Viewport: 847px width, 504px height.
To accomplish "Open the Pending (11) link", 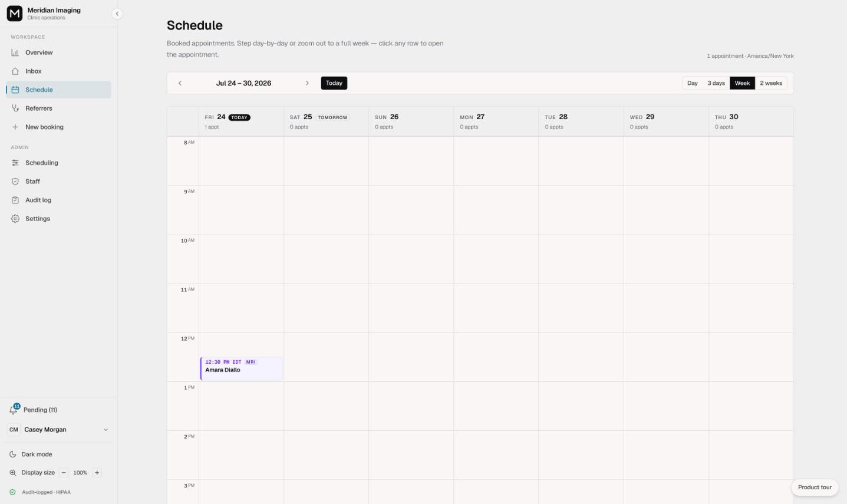I will (40, 410).
